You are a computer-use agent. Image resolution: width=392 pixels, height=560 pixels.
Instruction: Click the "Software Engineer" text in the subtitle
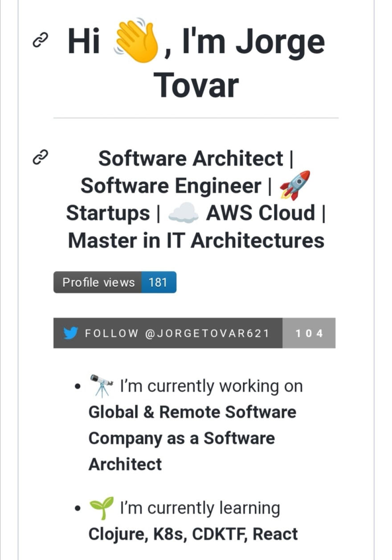tap(171, 186)
